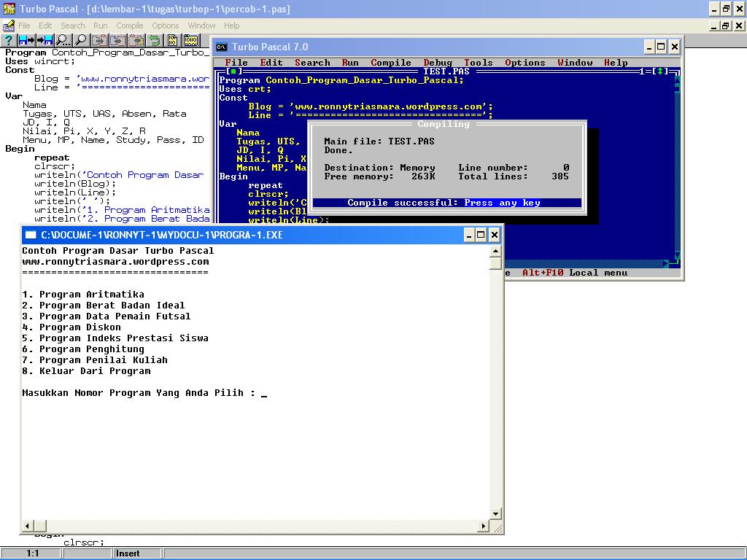The height and width of the screenshot is (560, 747).
Task: Open the Compile menu in Turbo Pascal 7.0
Action: 390,63
